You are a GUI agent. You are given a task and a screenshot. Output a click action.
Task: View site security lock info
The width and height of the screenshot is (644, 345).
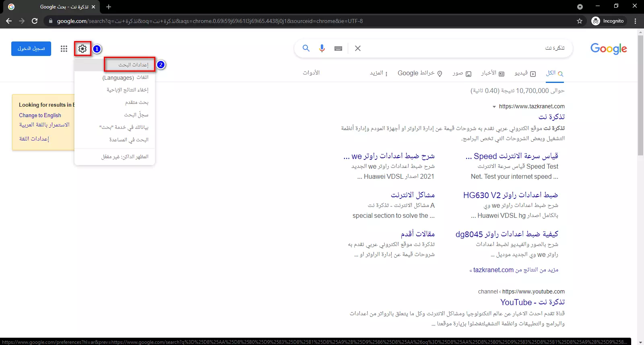pyautogui.click(x=51, y=21)
